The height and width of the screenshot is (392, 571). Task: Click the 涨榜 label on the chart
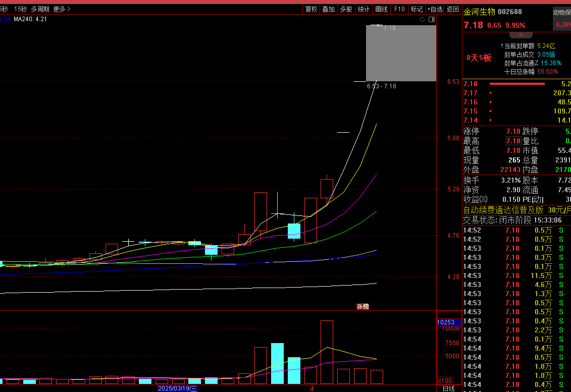coord(362,306)
